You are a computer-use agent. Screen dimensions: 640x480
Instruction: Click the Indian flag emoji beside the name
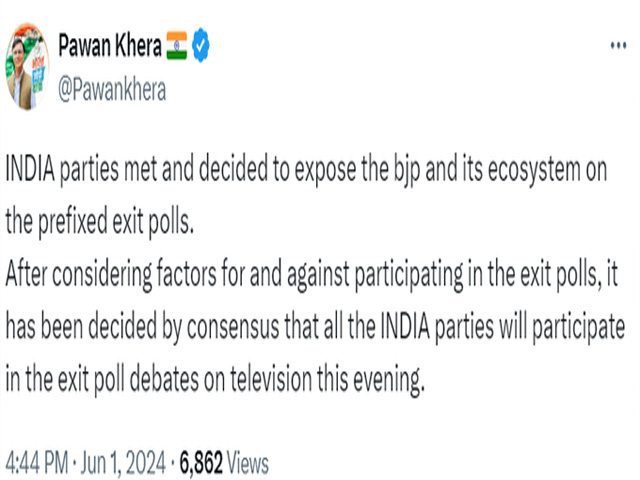tap(177, 46)
